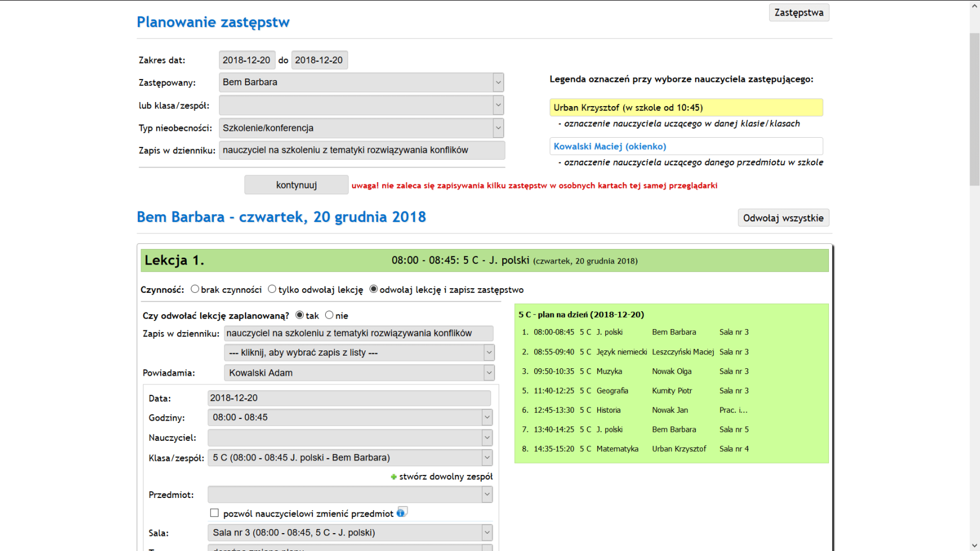This screenshot has height=551, width=980.
Task: Click the end date field after 'do'
Action: pos(319,60)
